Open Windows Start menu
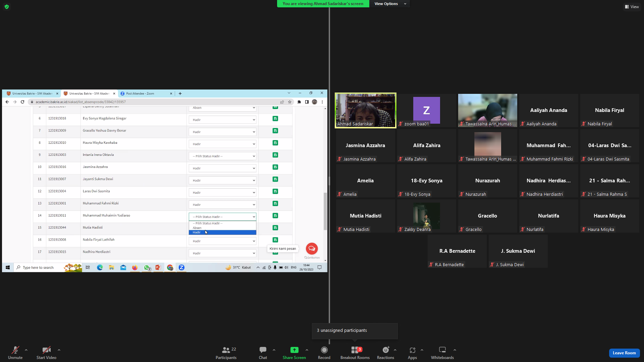 click(8, 267)
